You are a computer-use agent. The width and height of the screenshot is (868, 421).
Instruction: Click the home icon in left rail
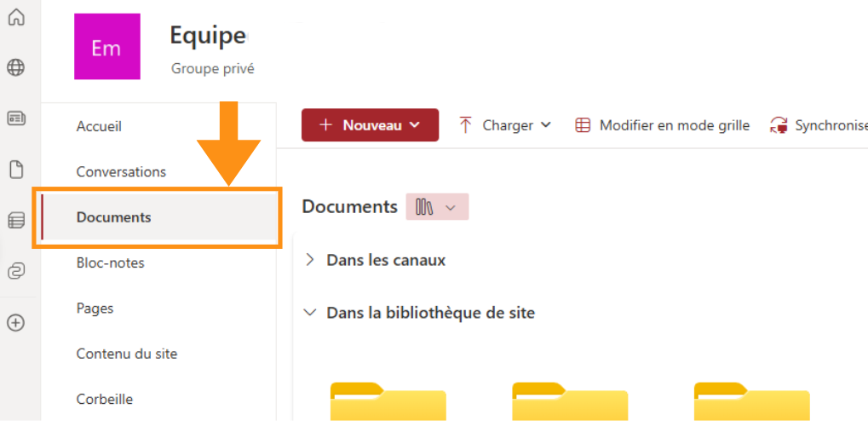(16, 17)
